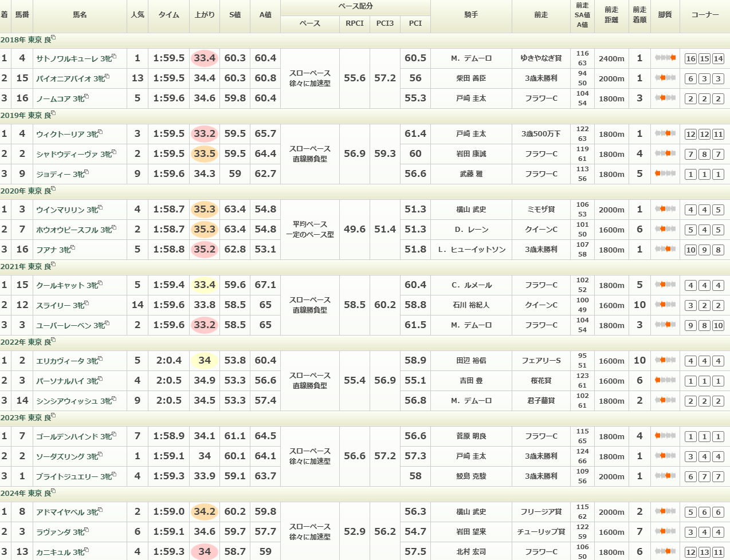Open the popup icon next to 2019年 東京 良

[x=53, y=113]
